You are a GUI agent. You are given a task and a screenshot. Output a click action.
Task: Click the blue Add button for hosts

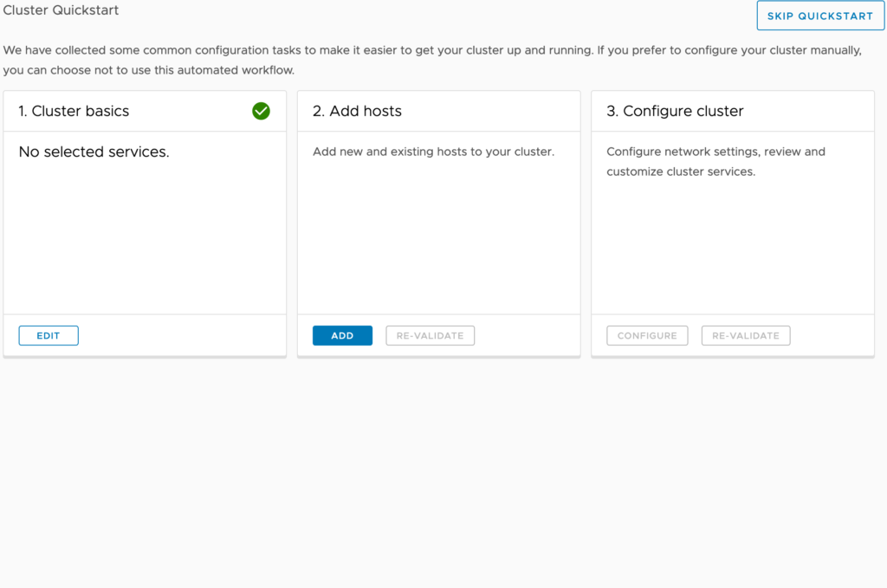click(x=342, y=336)
